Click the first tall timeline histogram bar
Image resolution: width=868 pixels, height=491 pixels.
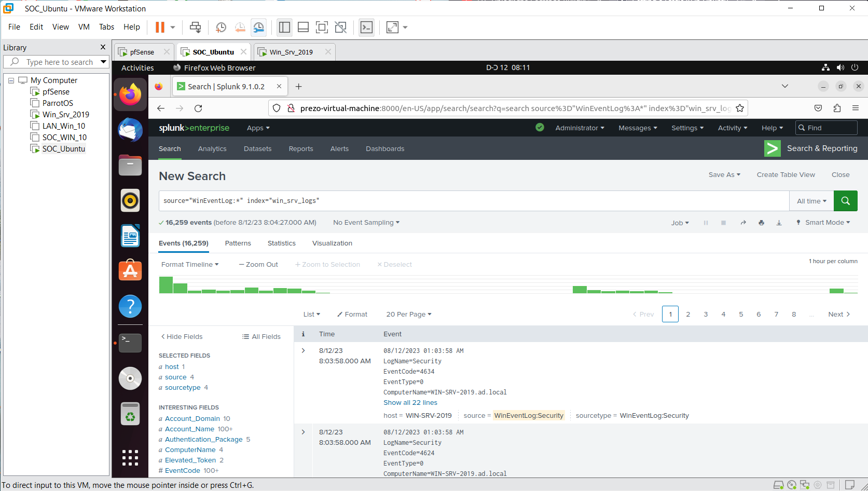[x=166, y=285]
